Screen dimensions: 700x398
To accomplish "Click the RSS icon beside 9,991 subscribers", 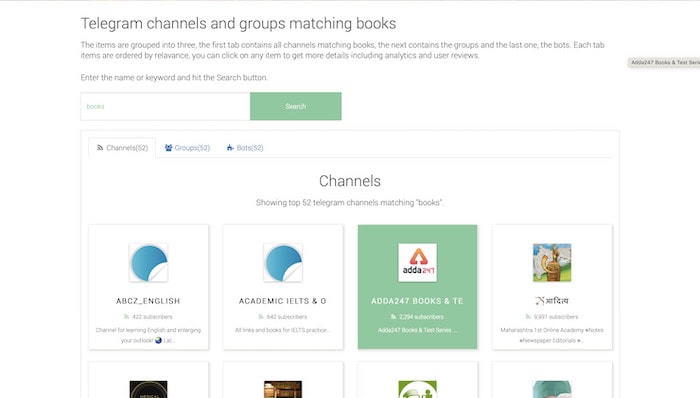I will [x=528, y=317].
